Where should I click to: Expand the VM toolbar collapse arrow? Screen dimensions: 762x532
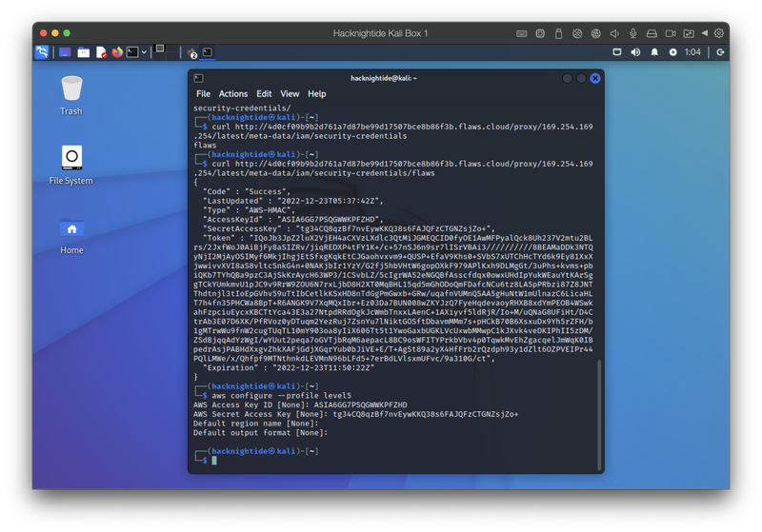(x=703, y=33)
